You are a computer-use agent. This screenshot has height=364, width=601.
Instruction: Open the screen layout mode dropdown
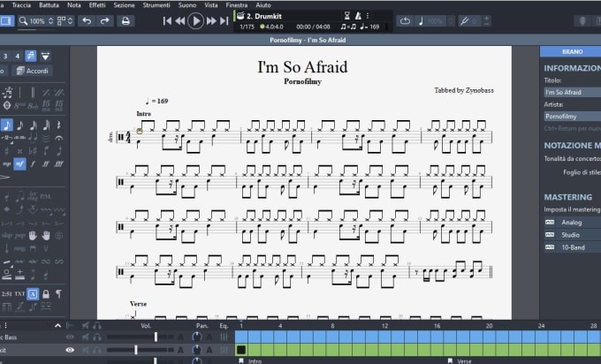pyautogui.click(x=65, y=21)
